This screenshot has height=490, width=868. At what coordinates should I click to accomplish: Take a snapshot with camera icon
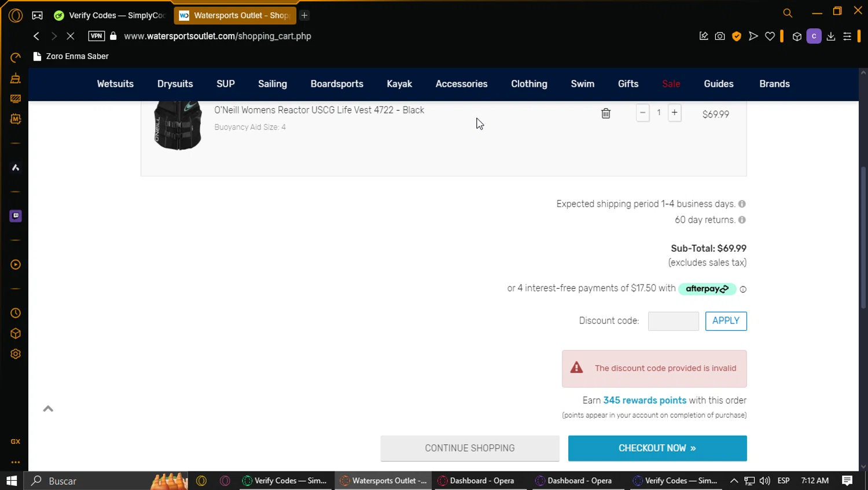pos(720,36)
